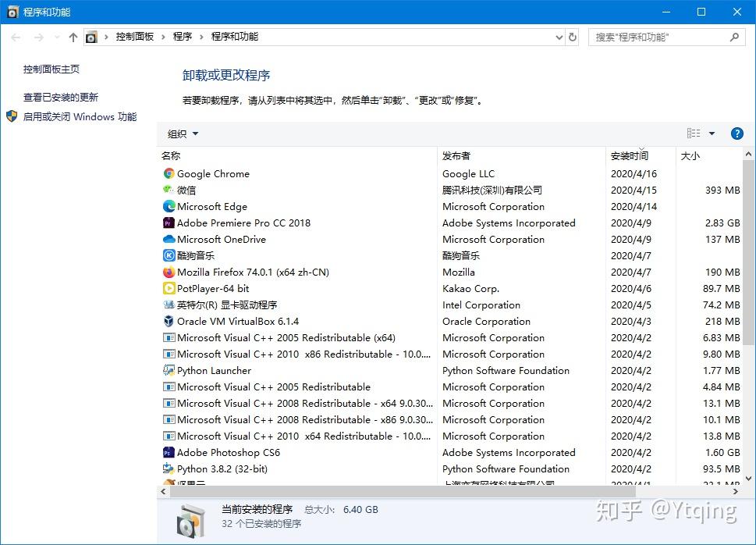Click the Microsoft Edge program icon
The width and height of the screenshot is (756, 545).
pos(169,207)
